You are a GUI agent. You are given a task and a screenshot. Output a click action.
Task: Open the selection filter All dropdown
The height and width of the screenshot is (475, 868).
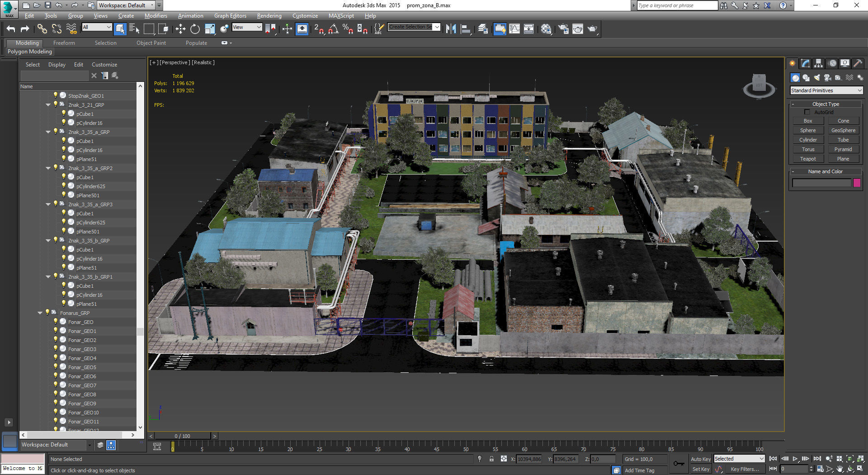point(97,28)
